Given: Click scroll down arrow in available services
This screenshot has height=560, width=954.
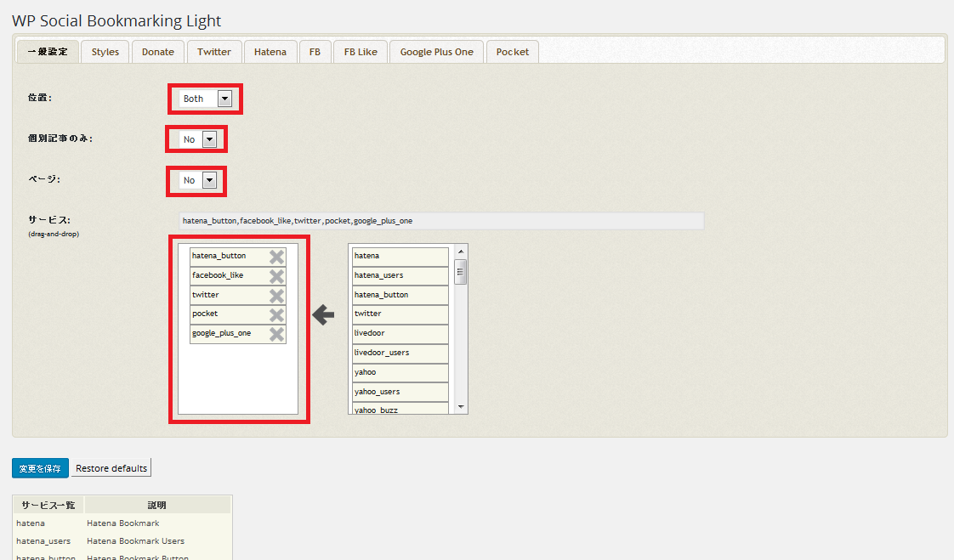Looking at the screenshot, I should 461,407.
